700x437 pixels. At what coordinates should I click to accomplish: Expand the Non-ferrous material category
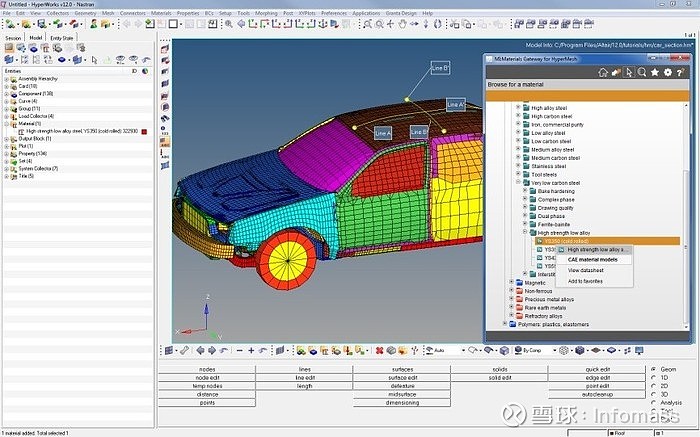511,290
